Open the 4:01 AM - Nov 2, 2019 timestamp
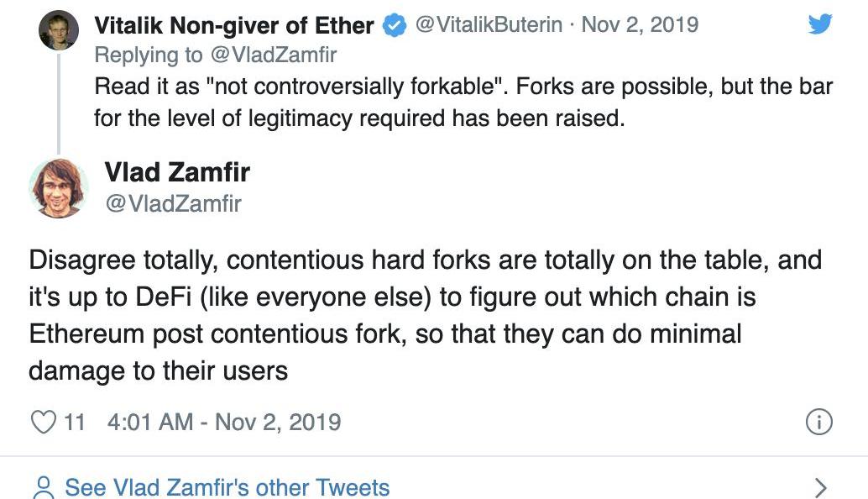The image size is (868, 499). (224, 421)
